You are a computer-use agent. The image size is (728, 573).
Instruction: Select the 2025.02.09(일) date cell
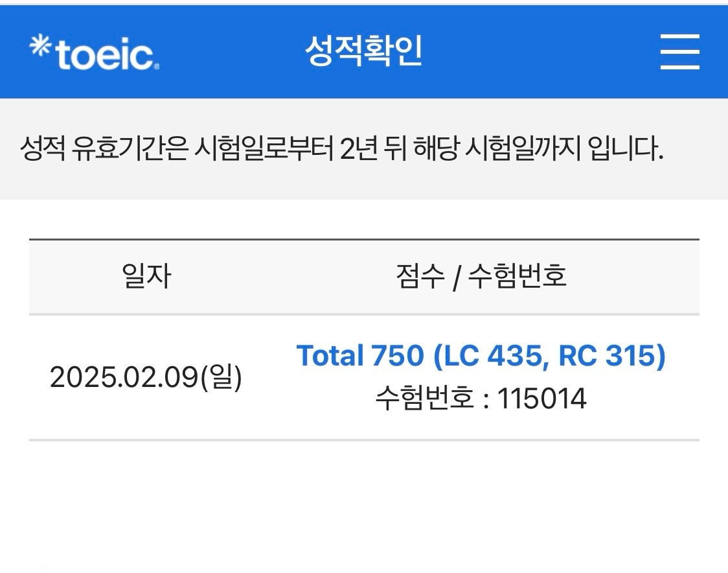point(146,377)
